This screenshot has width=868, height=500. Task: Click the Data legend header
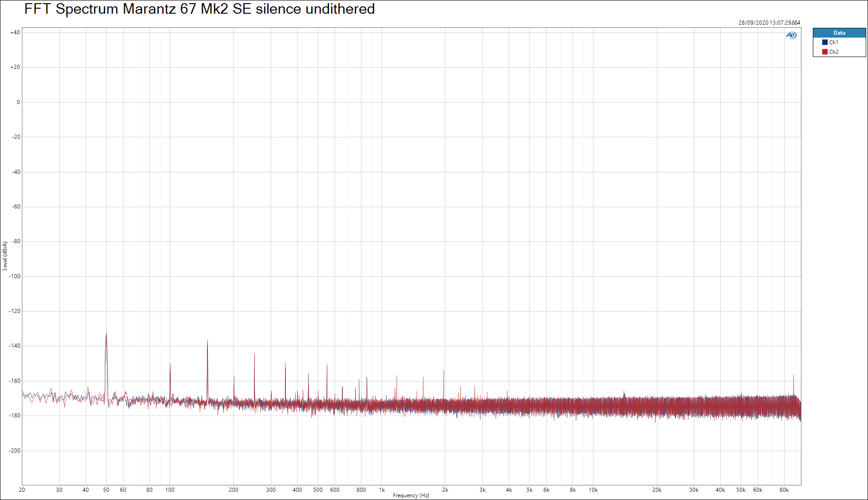839,33
